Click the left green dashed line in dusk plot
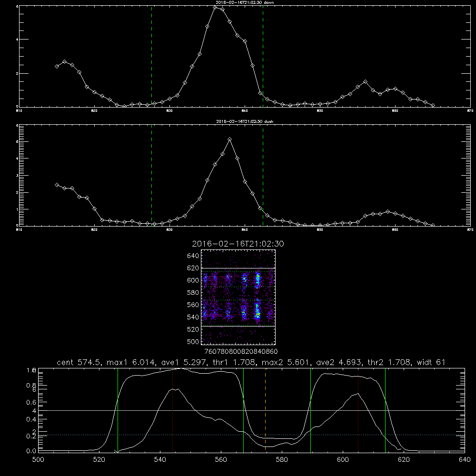This screenshot has height=476, width=476. [151, 175]
